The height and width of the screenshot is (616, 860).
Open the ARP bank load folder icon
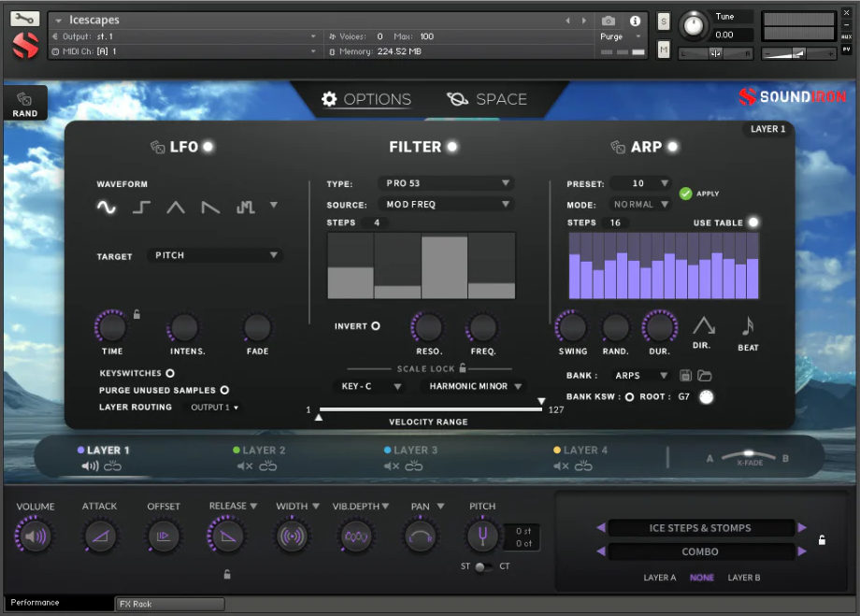[706, 375]
